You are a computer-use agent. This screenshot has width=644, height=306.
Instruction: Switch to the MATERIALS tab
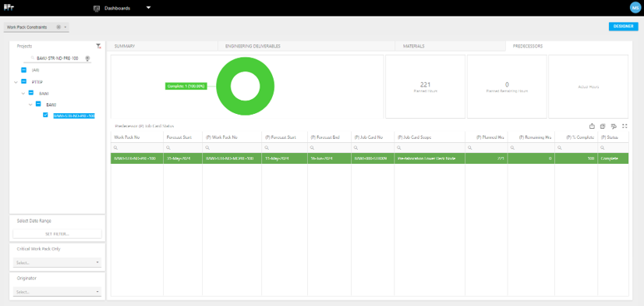coord(413,46)
